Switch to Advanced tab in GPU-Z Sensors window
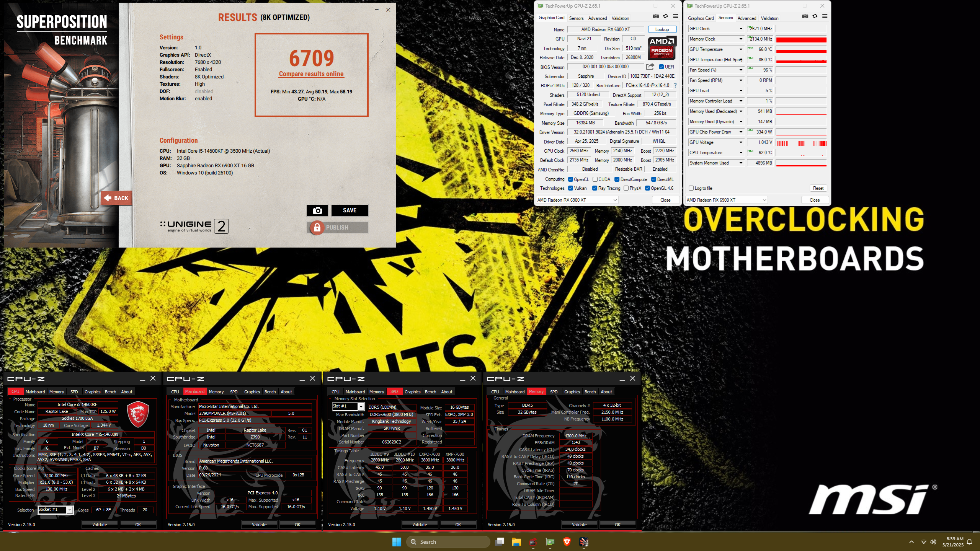The height and width of the screenshot is (551, 980). pyautogui.click(x=747, y=18)
